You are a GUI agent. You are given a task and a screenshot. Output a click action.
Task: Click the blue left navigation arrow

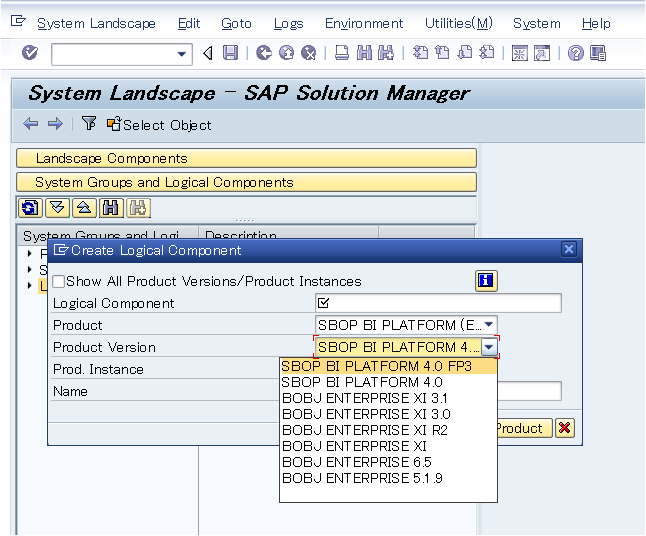pos(31,124)
